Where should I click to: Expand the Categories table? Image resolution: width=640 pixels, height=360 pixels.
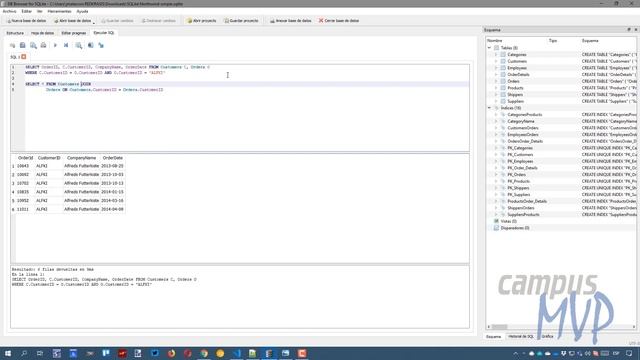[x=496, y=55]
